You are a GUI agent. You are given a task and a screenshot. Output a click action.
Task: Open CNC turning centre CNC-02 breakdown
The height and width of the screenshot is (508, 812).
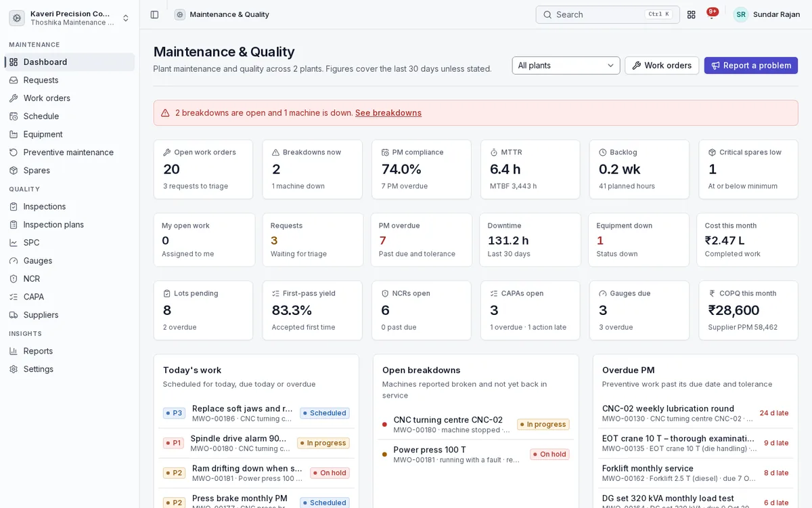pos(476,425)
